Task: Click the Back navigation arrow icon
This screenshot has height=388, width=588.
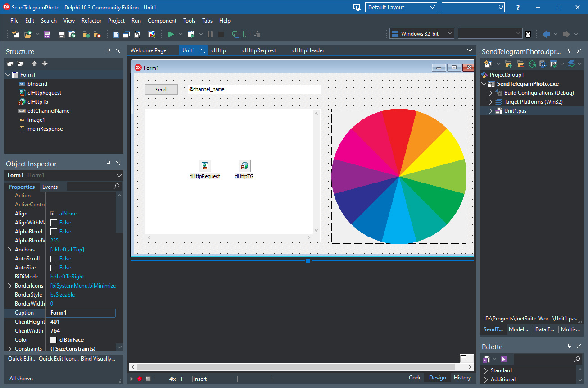Action: tap(546, 34)
